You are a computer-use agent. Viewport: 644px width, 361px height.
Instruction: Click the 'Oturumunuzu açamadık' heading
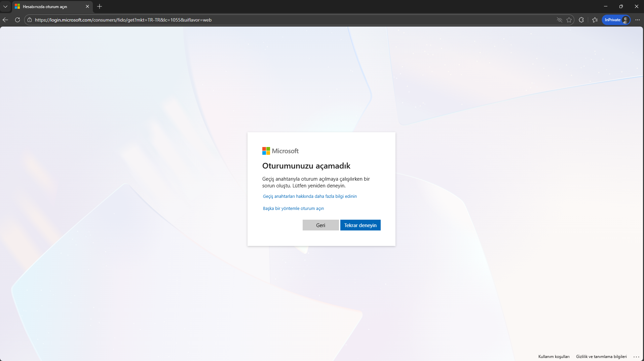click(306, 166)
